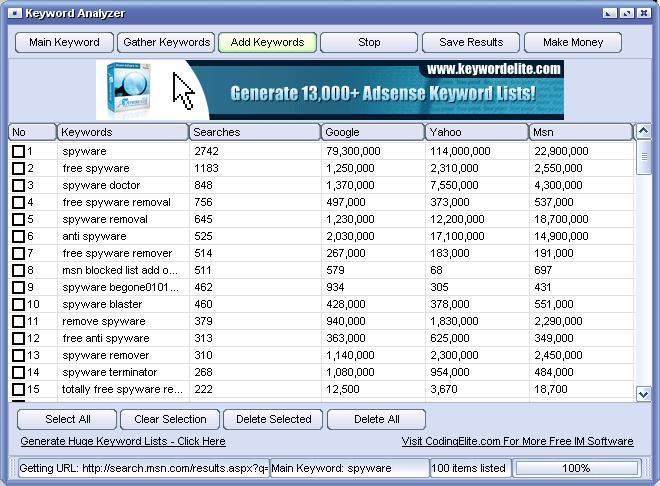Select checkbox of row 5 spyware removal

click(x=19, y=219)
